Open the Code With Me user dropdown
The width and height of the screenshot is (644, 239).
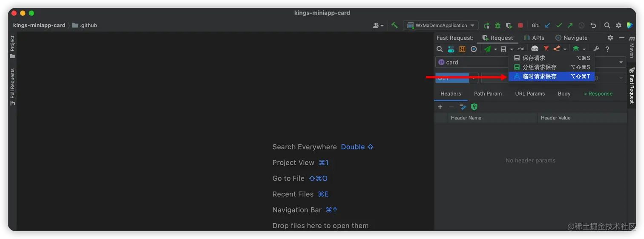coord(378,26)
